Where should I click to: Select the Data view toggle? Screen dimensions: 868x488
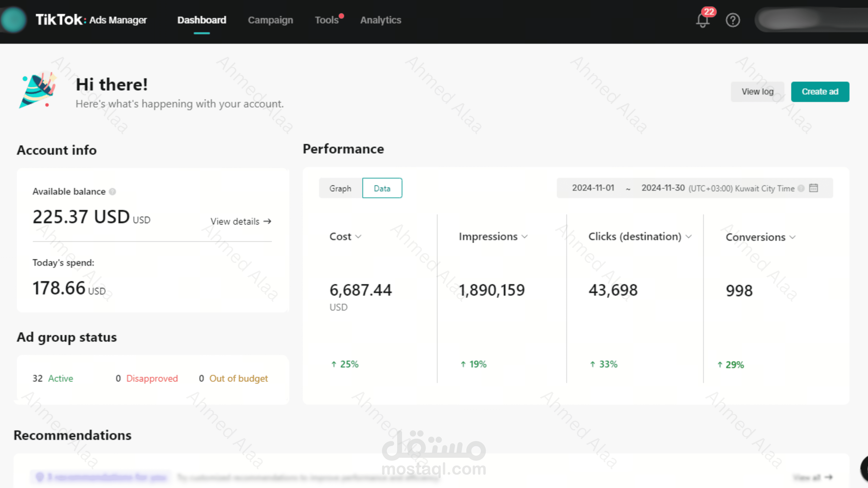[x=382, y=188]
